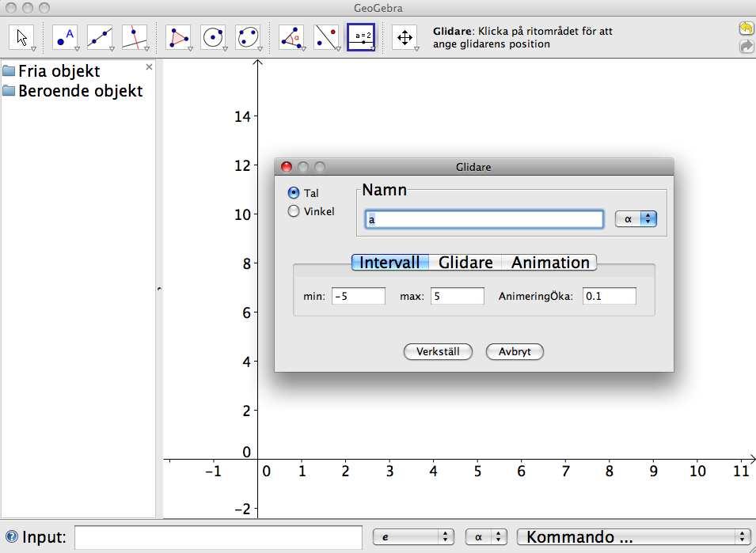Close the algebra view panel
The height and width of the screenshot is (553, 756).
(x=149, y=67)
